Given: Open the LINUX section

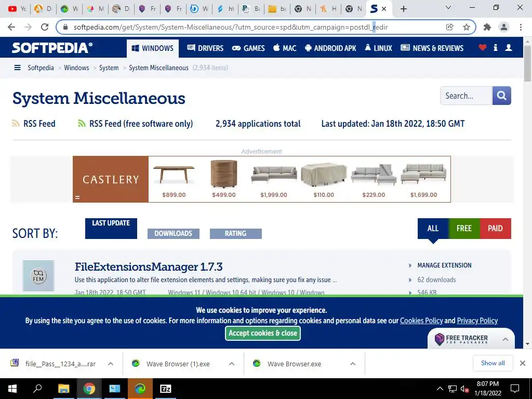Looking at the screenshot, I should 378,48.
